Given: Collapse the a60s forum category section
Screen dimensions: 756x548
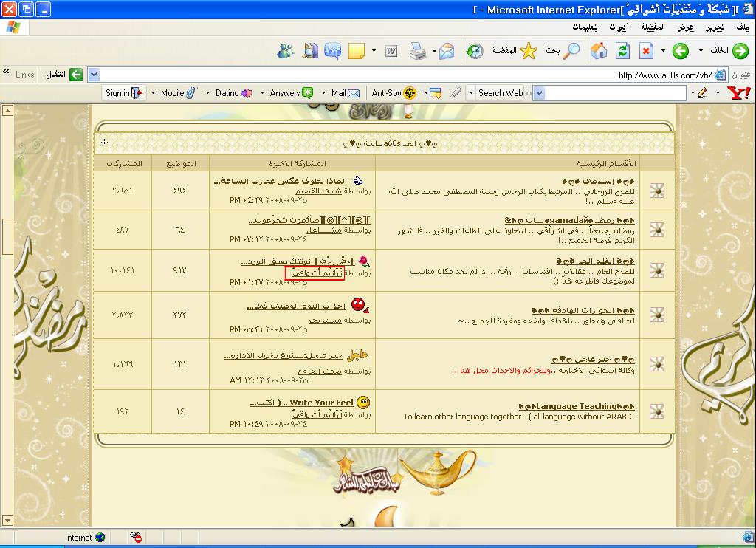Looking at the screenshot, I should pos(104,143).
